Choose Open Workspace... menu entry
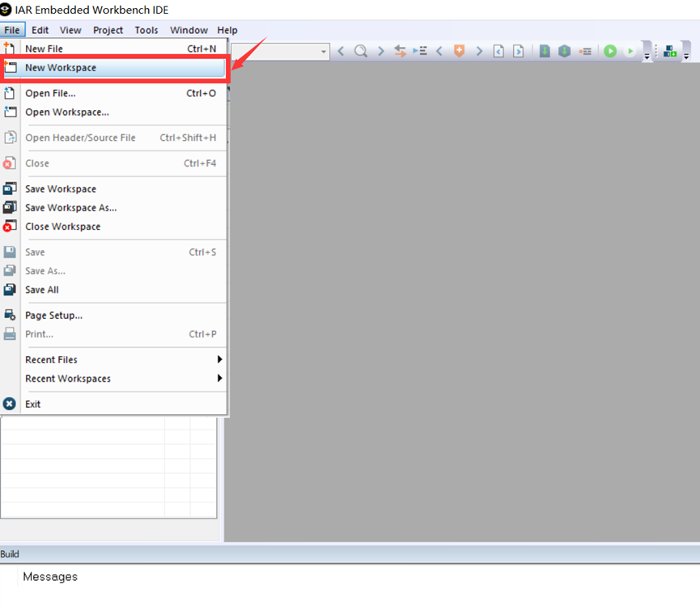This screenshot has width=700, height=614. (66, 112)
